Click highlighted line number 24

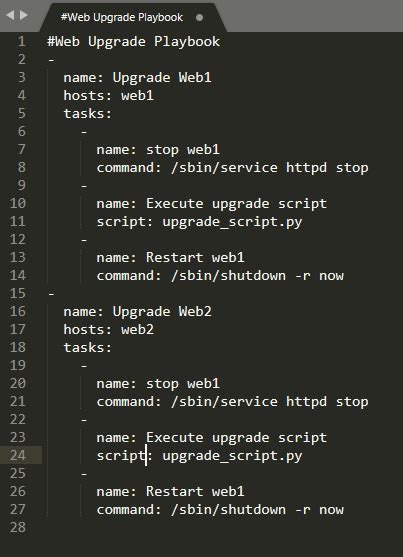click(x=18, y=455)
